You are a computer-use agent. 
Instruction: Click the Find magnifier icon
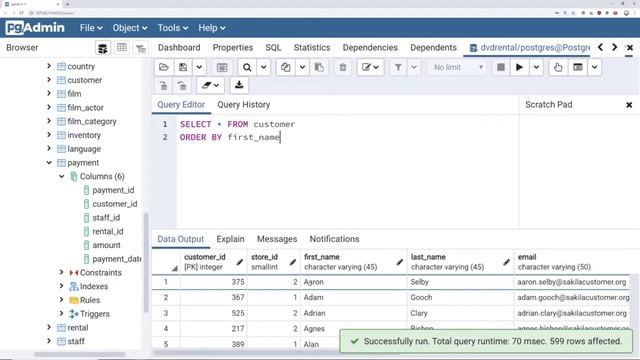click(x=247, y=67)
